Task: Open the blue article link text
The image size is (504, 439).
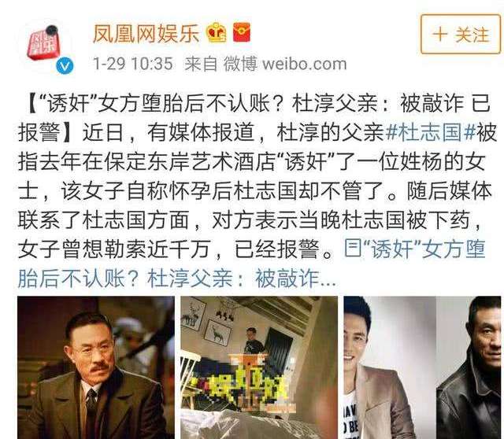Action: click(x=251, y=263)
